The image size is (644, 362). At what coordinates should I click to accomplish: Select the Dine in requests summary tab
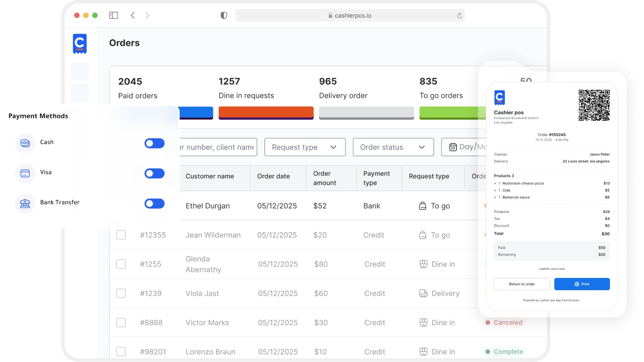[266, 98]
